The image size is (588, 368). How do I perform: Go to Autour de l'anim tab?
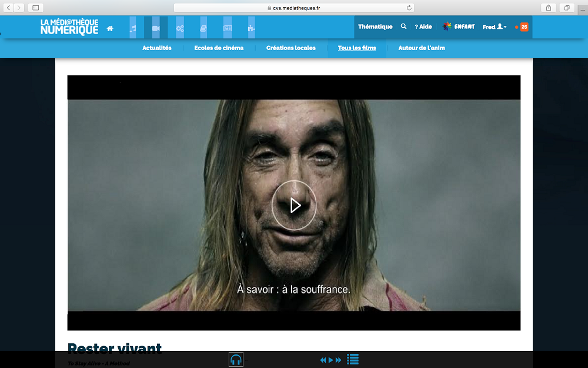422,48
